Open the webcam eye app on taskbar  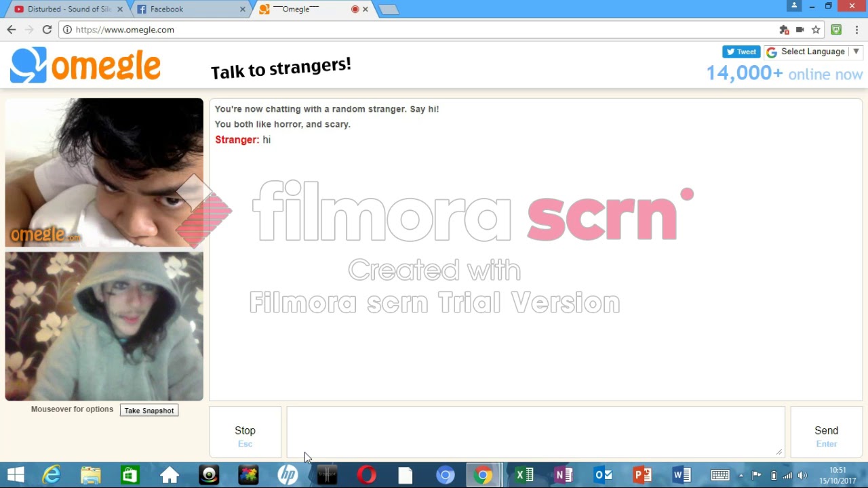[x=209, y=475]
